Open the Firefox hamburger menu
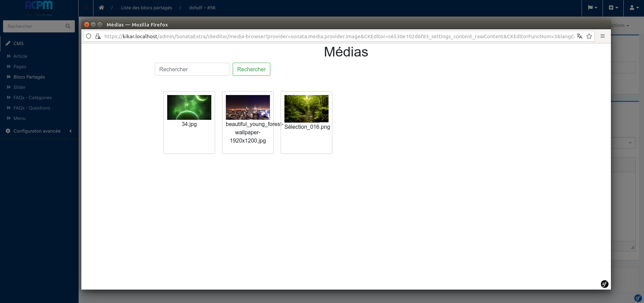The height and width of the screenshot is (303, 644). pos(603,36)
